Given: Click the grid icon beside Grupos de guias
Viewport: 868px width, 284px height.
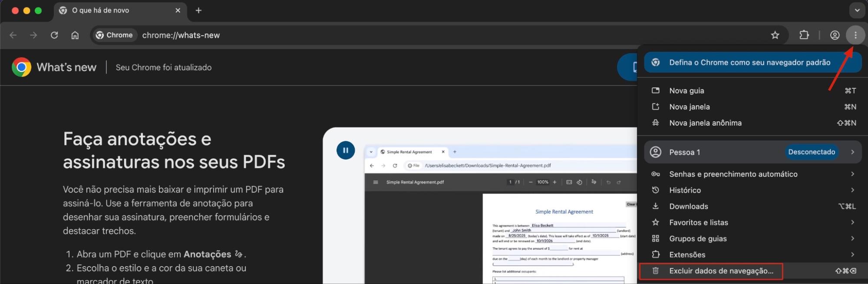Looking at the screenshot, I should pos(656,238).
